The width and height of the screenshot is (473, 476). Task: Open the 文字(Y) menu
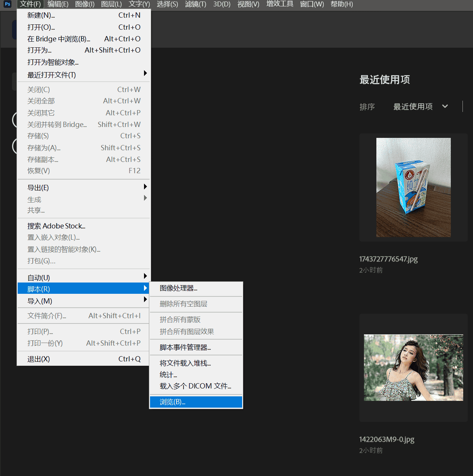(139, 4)
